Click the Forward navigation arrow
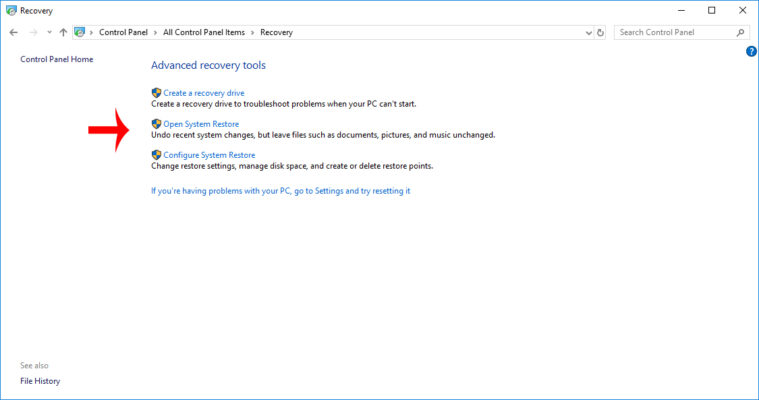Image resolution: width=759 pixels, height=400 pixels. pyautogui.click(x=32, y=32)
